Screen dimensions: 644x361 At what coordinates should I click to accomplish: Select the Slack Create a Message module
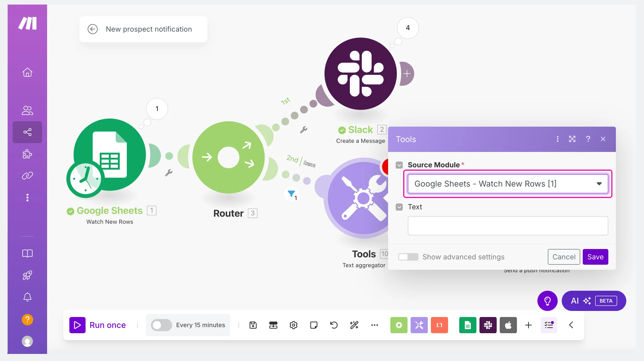point(360,74)
